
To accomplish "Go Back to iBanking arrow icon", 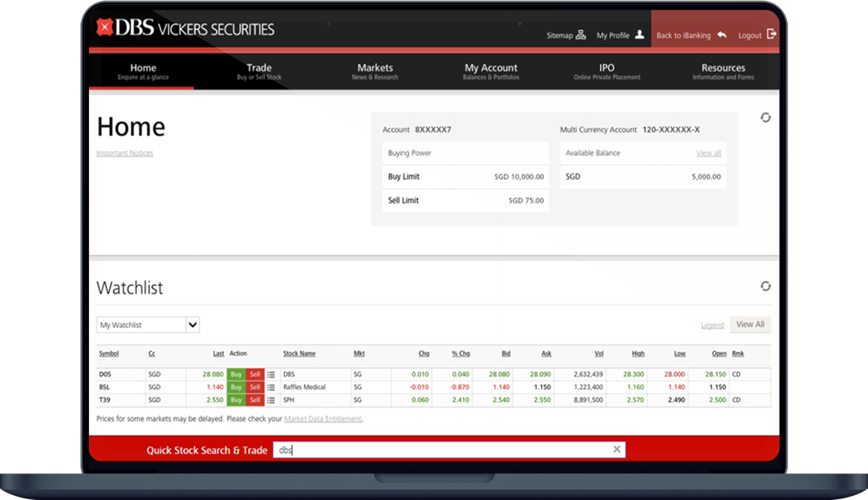I will [x=721, y=35].
